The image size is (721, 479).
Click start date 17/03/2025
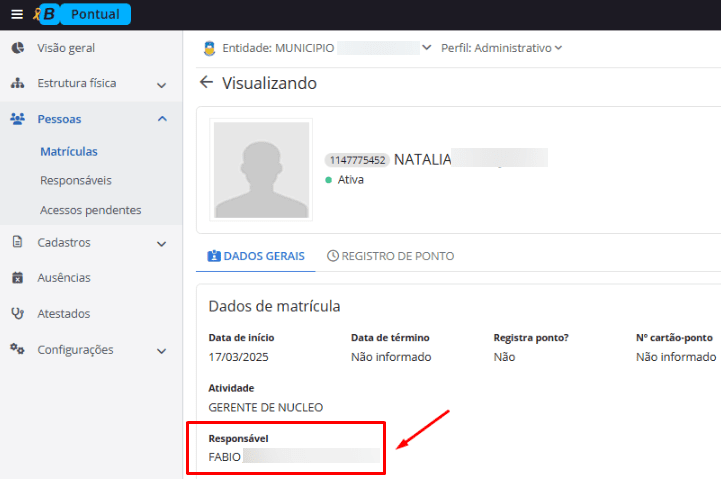(x=238, y=357)
